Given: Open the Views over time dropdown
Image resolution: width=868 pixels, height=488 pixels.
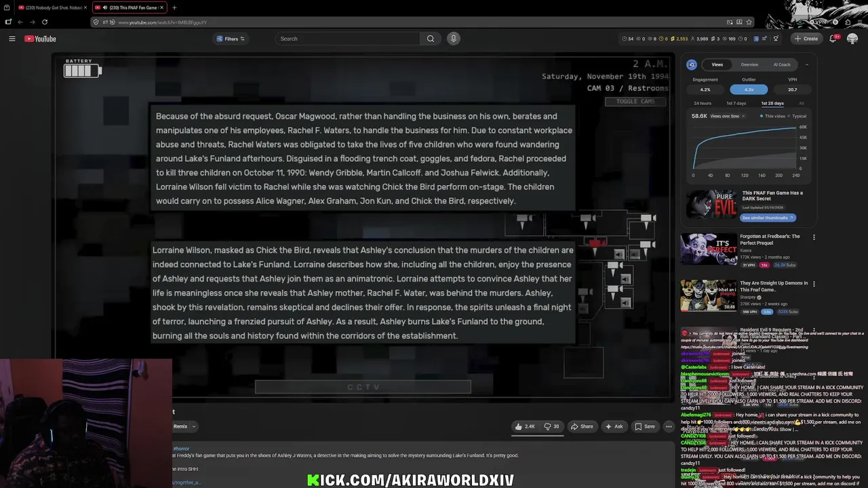Looking at the screenshot, I should [728, 116].
